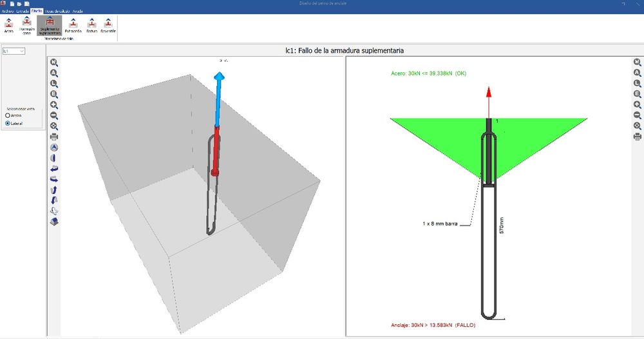Click zoom pan icon in 3D view
The image size is (644, 339).
[54, 126]
